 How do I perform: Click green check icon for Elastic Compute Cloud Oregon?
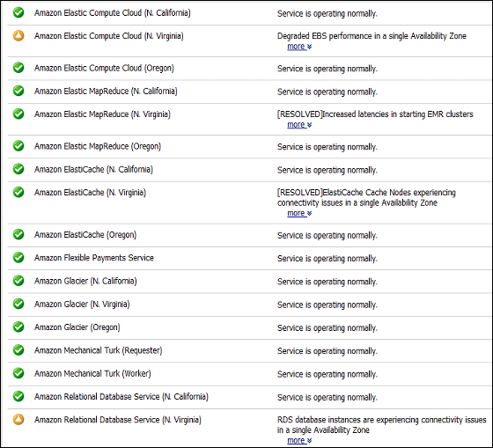[18, 68]
